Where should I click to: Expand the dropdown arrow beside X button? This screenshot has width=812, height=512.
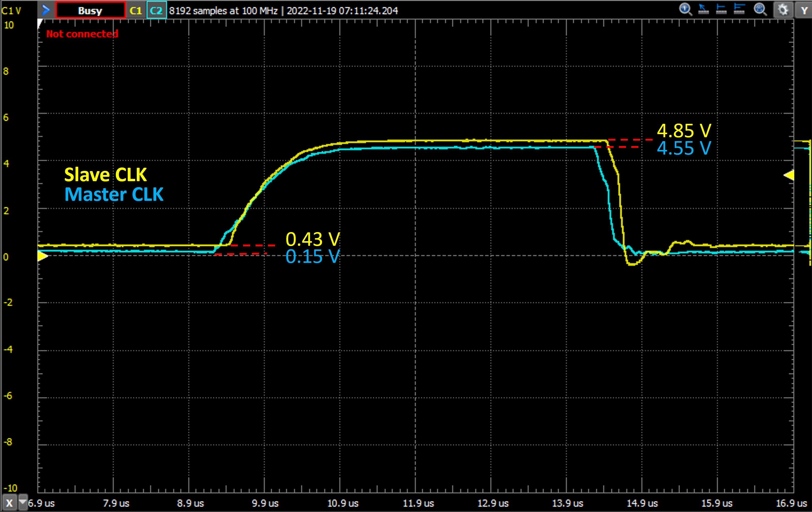23,502
